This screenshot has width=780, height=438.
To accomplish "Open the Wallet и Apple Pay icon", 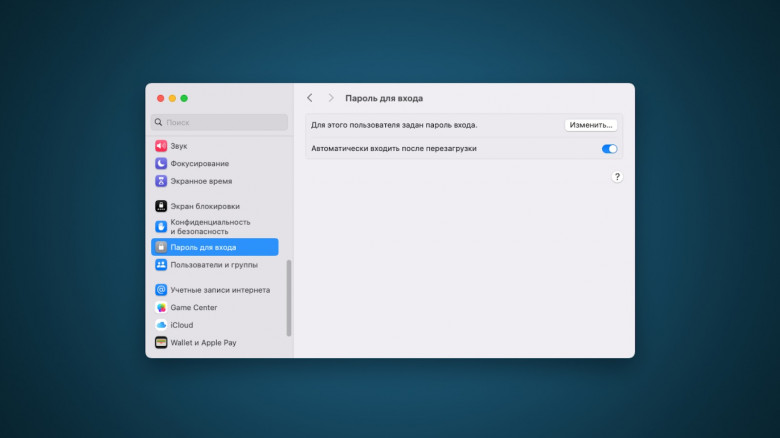I will point(161,342).
